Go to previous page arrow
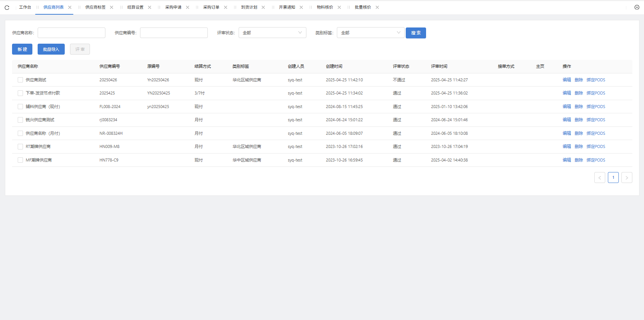This screenshot has height=320, width=644. 600,177
